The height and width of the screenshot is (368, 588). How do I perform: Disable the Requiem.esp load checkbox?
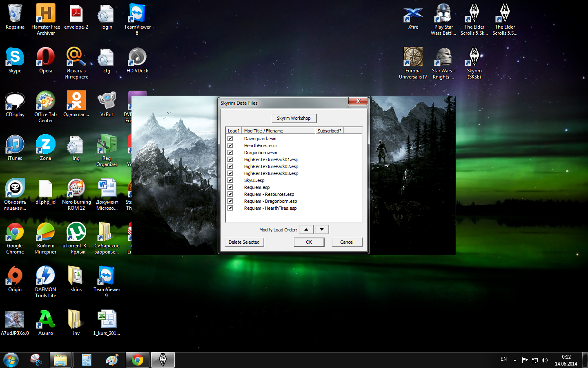pos(230,187)
